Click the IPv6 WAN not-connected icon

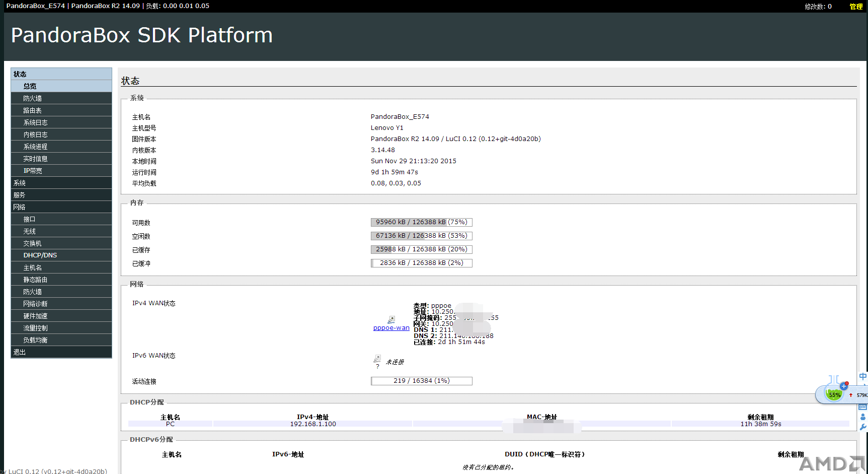pos(377,359)
